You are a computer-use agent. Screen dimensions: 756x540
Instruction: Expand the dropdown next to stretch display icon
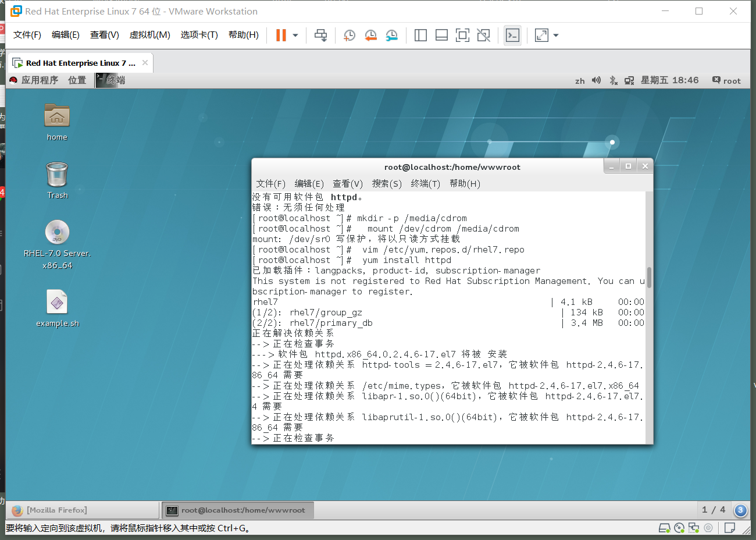(x=556, y=35)
